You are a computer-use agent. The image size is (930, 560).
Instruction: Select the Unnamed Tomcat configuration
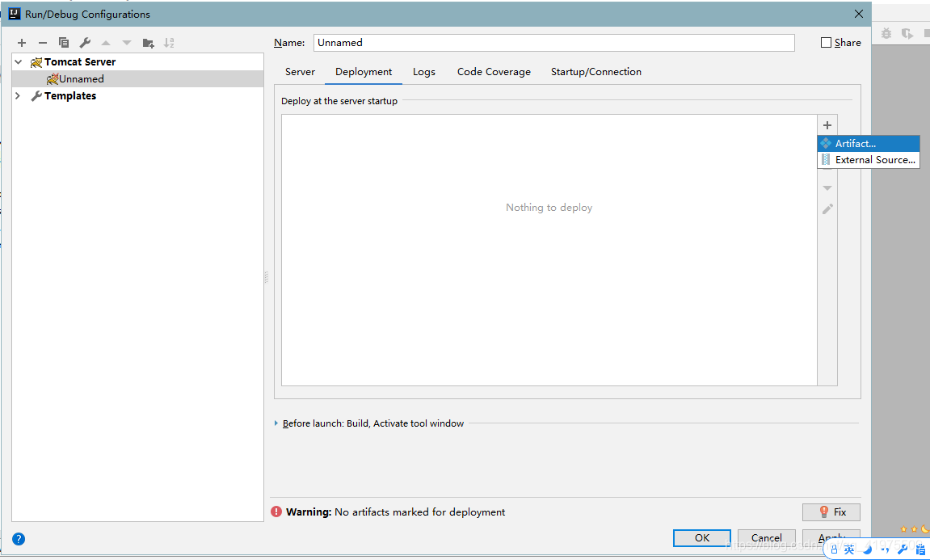137,79
